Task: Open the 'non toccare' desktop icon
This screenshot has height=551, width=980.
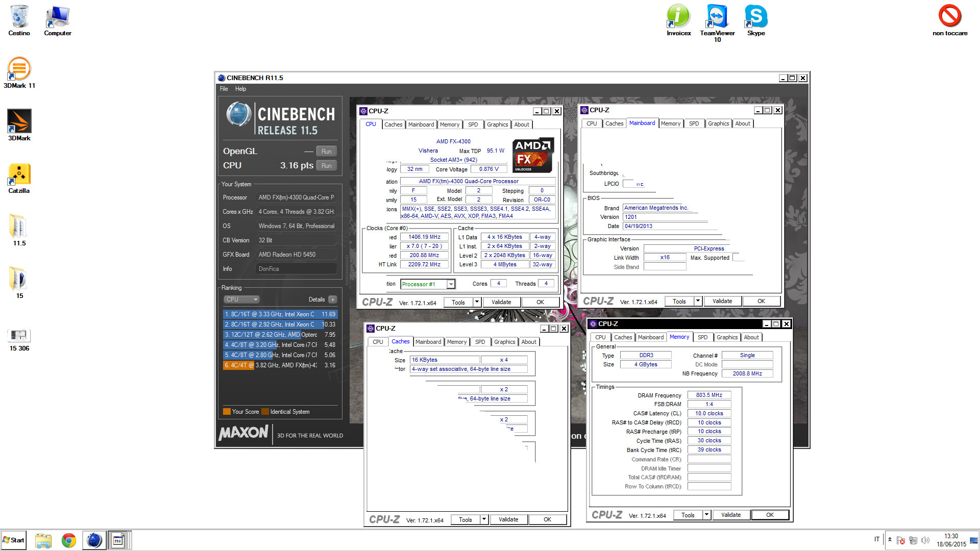Action: (x=950, y=20)
